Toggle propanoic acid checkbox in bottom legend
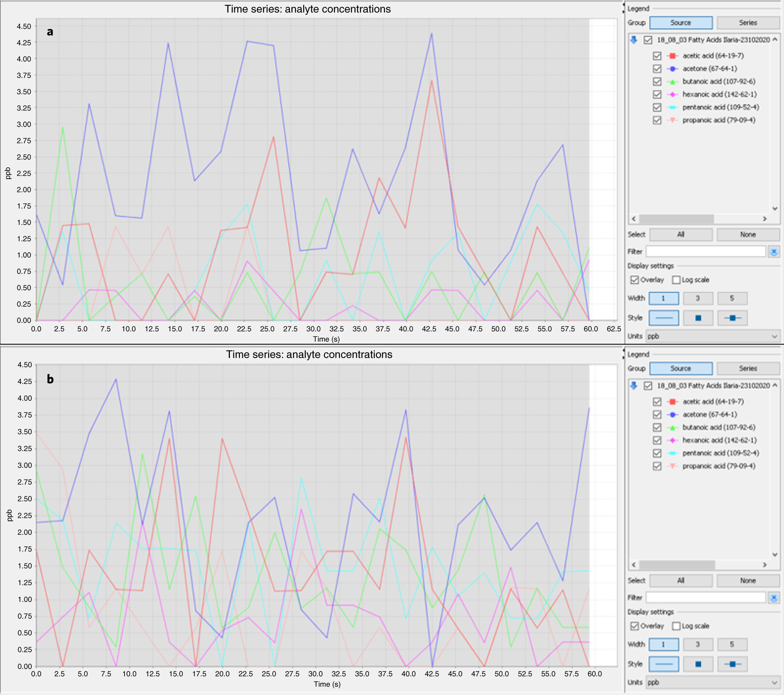 657,466
